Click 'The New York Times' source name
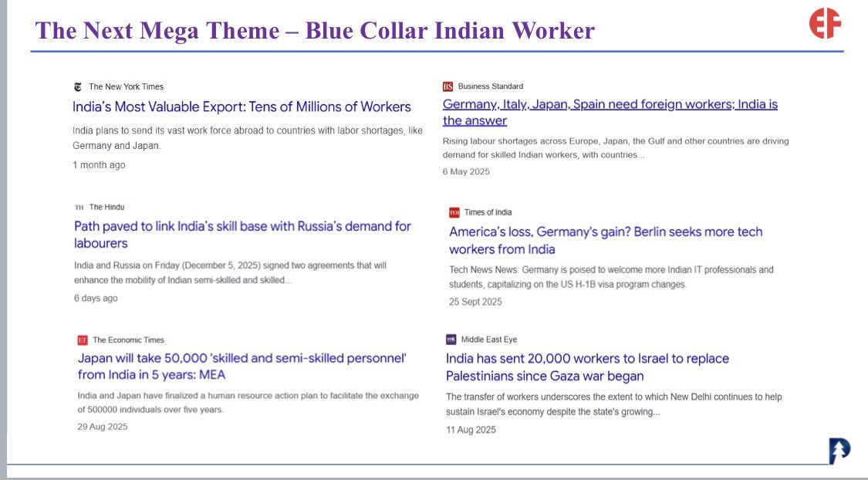The height and width of the screenshot is (480, 868). coord(127,87)
